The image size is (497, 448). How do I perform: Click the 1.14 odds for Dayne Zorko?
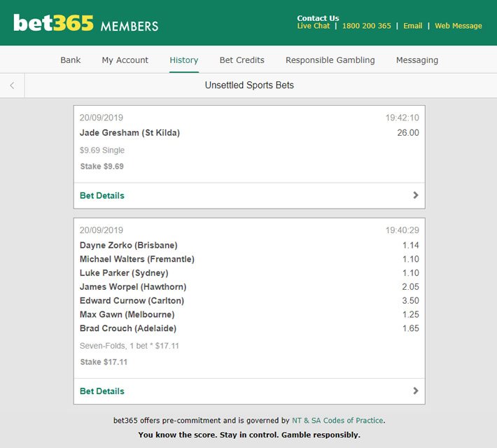pyautogui.click(x=410, y=245)
